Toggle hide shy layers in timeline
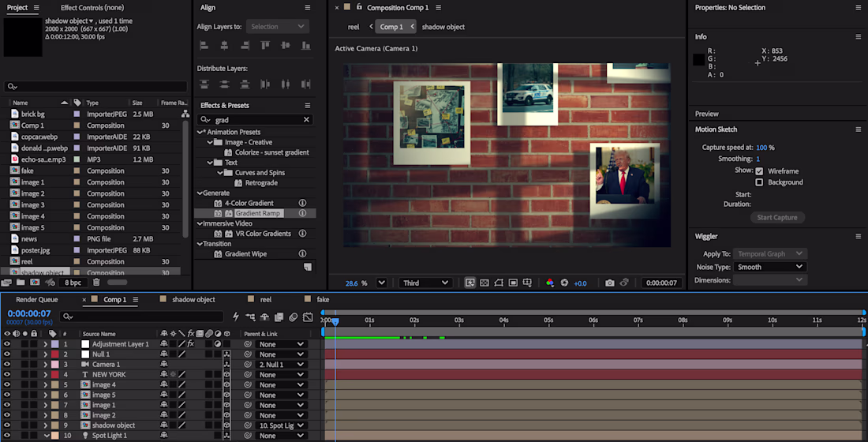Viewport: 868px width, 442px height. pos(264,317)
